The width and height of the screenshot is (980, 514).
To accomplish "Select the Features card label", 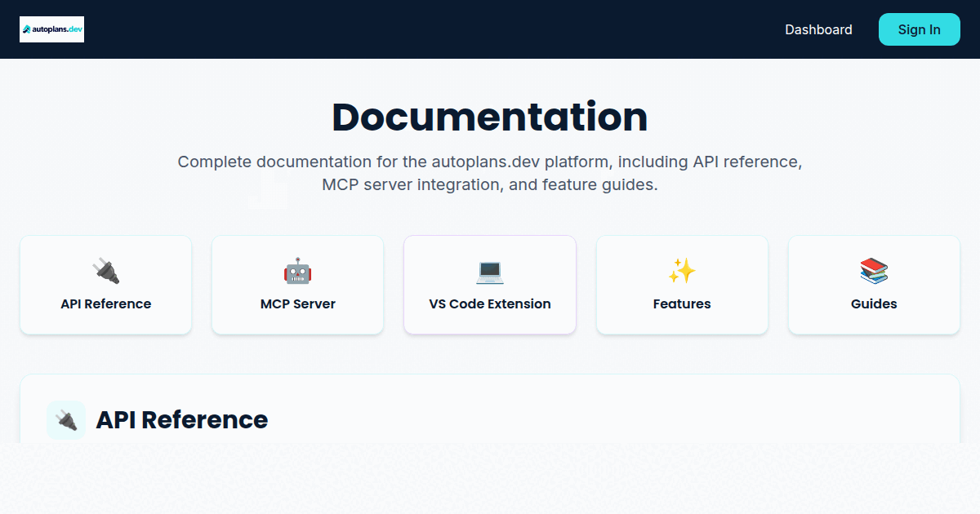I will click(x=682, y=304).
